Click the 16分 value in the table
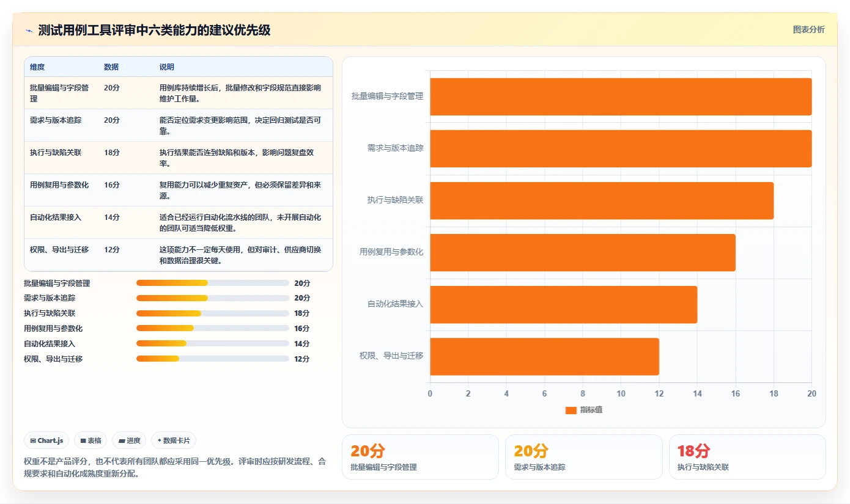 (112, 185)
